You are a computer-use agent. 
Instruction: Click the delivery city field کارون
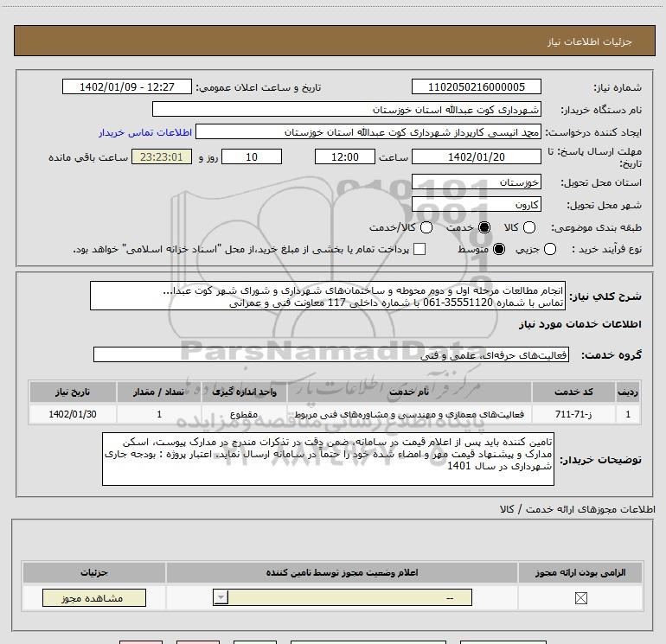476,205
